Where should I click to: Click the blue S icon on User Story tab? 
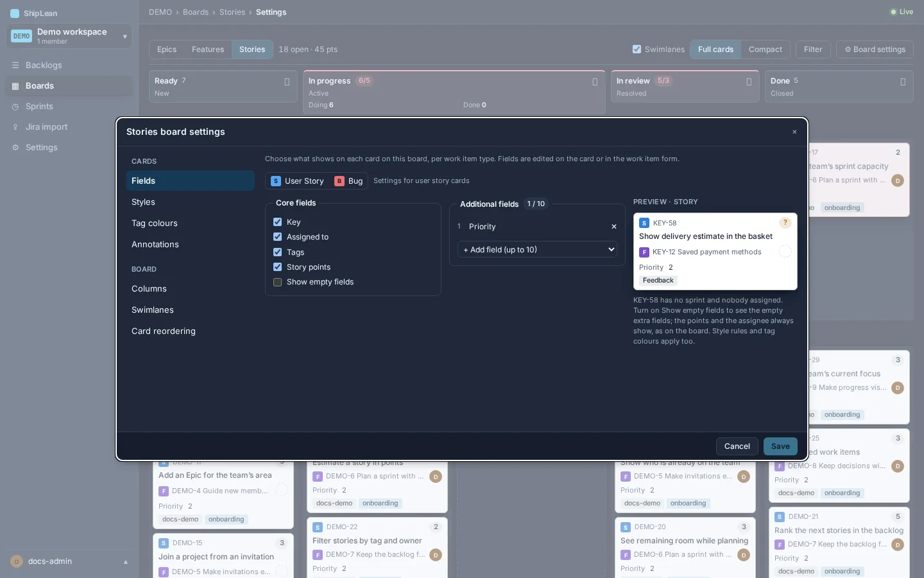point(276,181)
